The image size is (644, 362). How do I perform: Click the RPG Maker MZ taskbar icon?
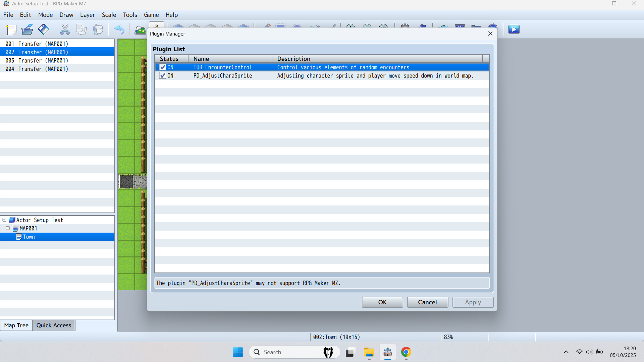tap(388, 352)
